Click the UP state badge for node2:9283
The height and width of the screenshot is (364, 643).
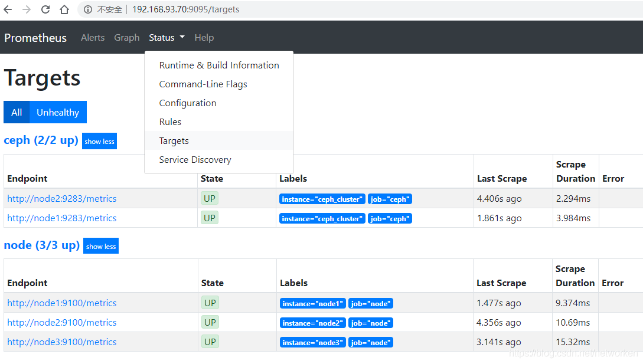[210, 199]
